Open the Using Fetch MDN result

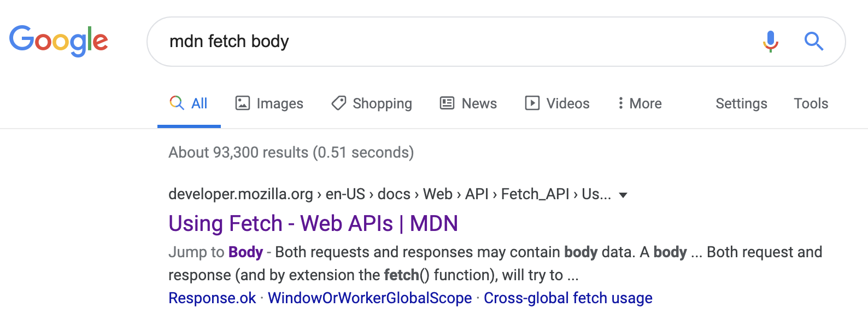(313, 223)
